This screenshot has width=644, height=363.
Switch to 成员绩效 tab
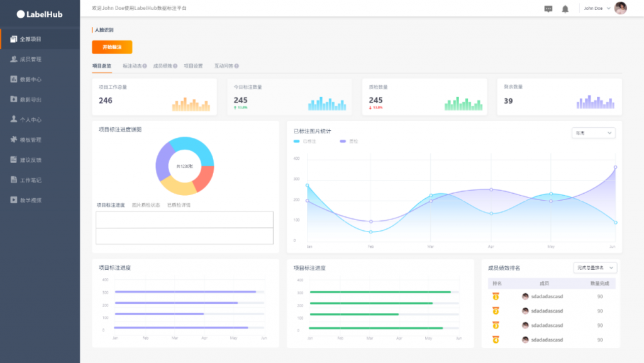point(163,65)
